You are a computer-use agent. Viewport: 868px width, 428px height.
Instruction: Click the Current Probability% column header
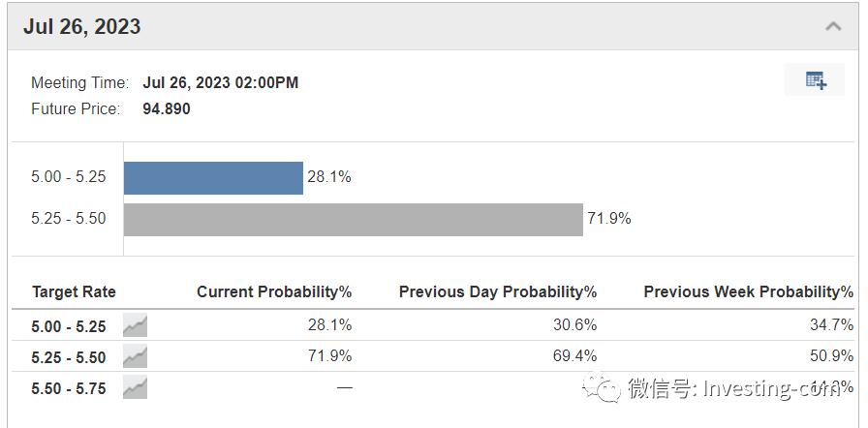[274, 292]
